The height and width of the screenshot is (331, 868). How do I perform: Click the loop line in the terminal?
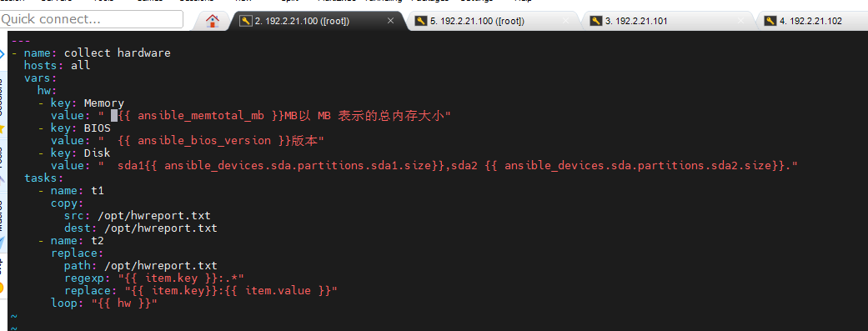click(104, 303)
